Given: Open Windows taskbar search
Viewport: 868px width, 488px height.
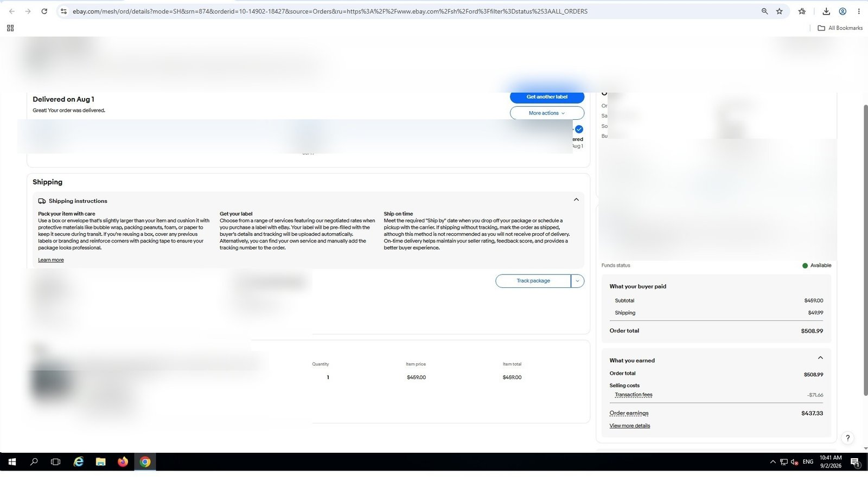Looking at the screenshot, I should coord(34,462).
